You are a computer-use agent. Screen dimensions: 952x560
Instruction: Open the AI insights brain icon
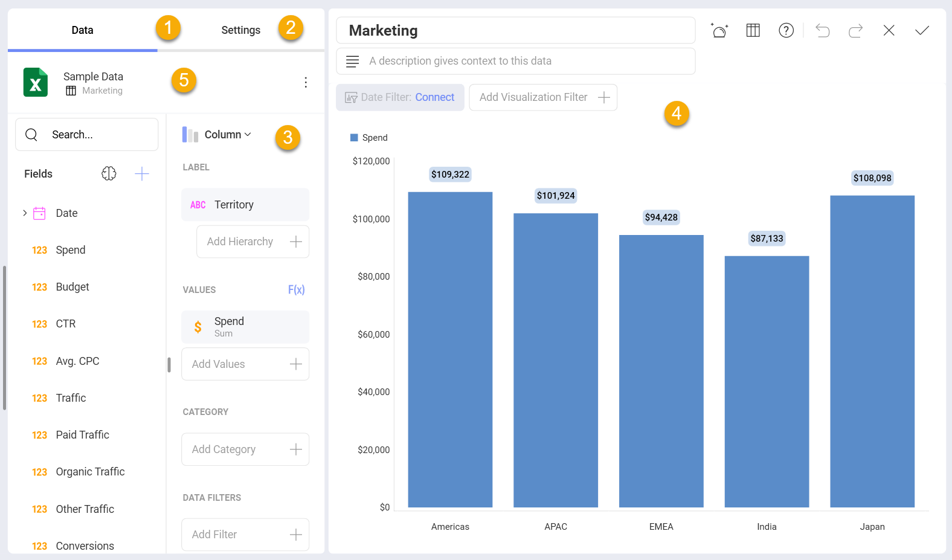(109, 174)
